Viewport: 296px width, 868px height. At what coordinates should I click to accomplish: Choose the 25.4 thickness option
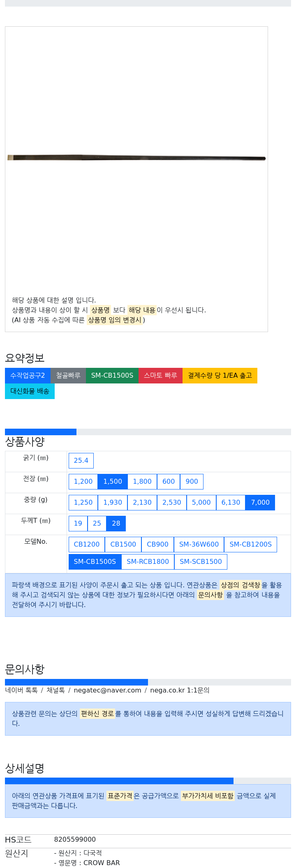81,461
